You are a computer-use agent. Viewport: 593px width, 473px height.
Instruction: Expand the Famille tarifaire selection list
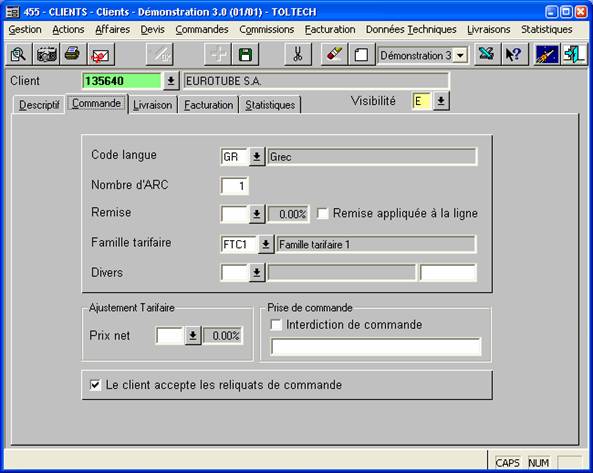(x=266, y=244)
